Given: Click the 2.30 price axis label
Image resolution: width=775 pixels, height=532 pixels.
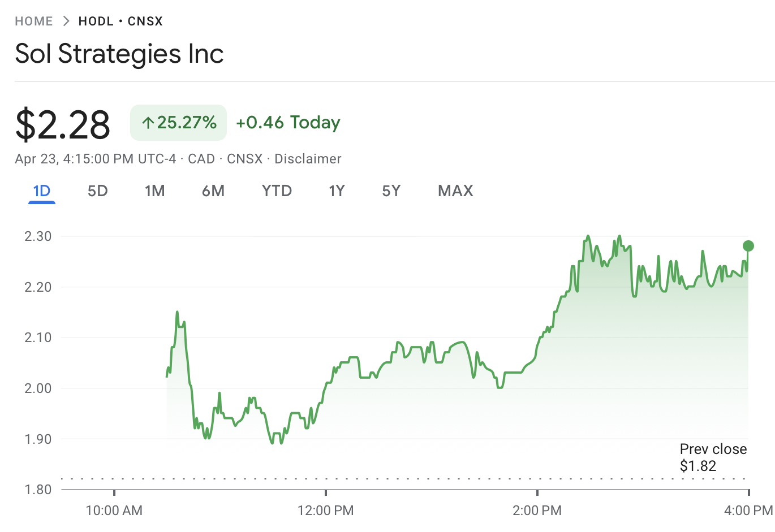Looking at the screenshot, I should click(x=38, y=236).
